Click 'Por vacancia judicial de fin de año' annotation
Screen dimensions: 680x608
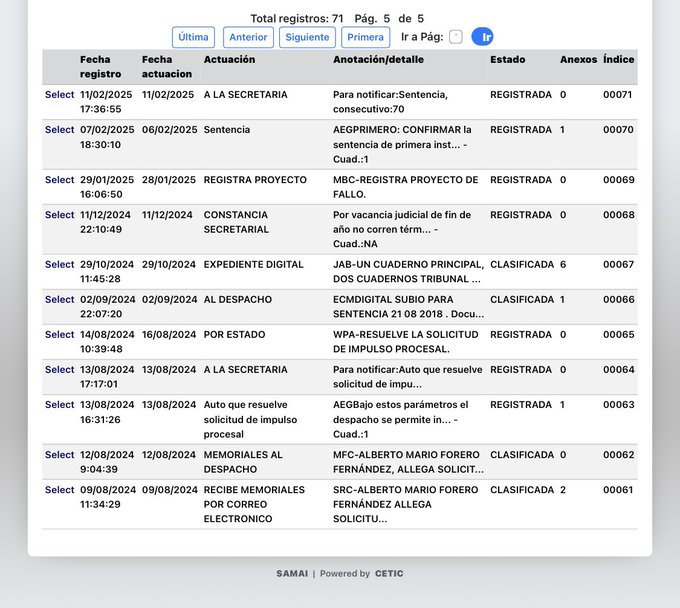pos(402,229)
